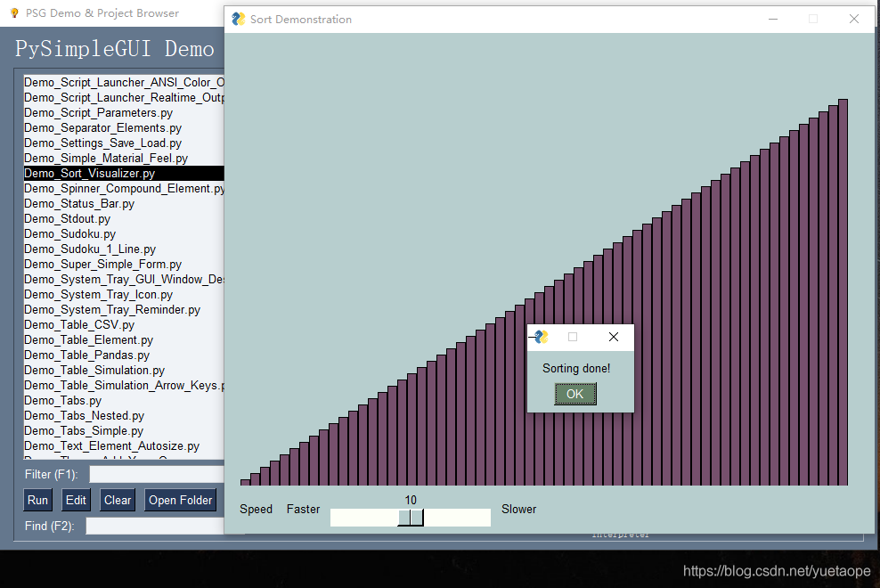Select Demo_Status_Bar.py entry
The height and width of the screenshot is (588, 880).
124,203
